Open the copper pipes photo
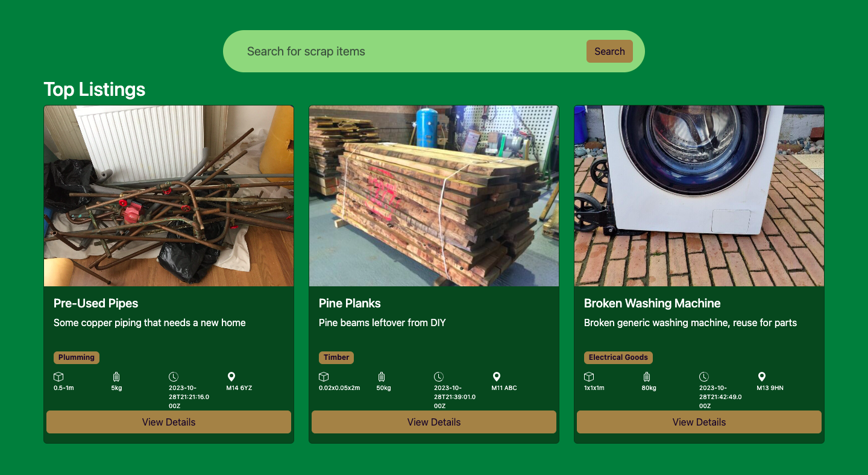The width and height of the screenshot is (868, 475). pos(169,196)
